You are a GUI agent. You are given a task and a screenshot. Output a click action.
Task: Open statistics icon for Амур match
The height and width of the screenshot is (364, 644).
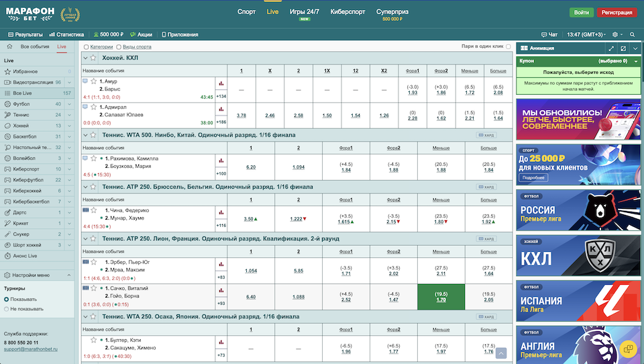click(221, 83)
